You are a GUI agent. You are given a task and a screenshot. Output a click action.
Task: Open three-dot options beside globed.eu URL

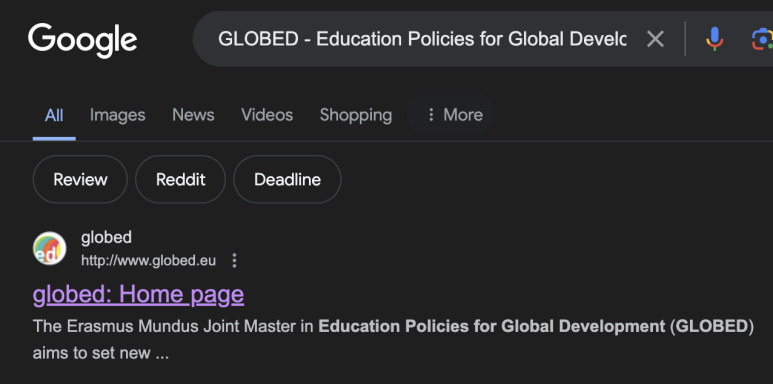point(235,260)
